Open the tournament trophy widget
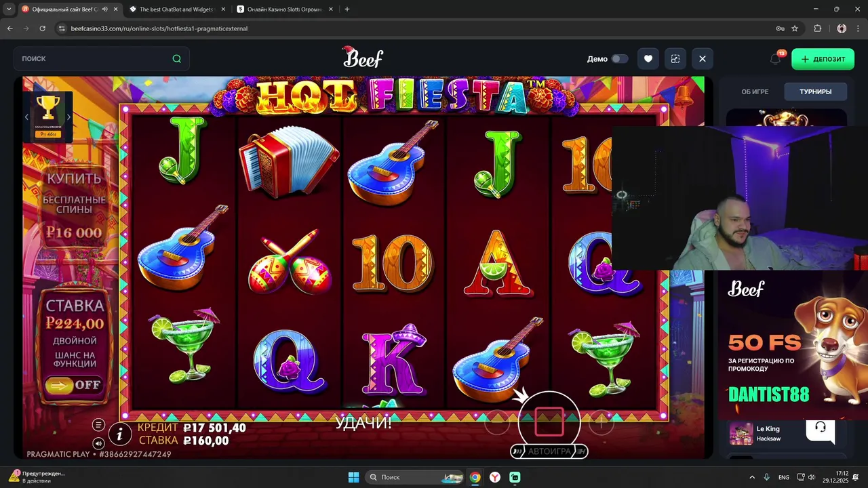The image size is (868, 488). 47,115
